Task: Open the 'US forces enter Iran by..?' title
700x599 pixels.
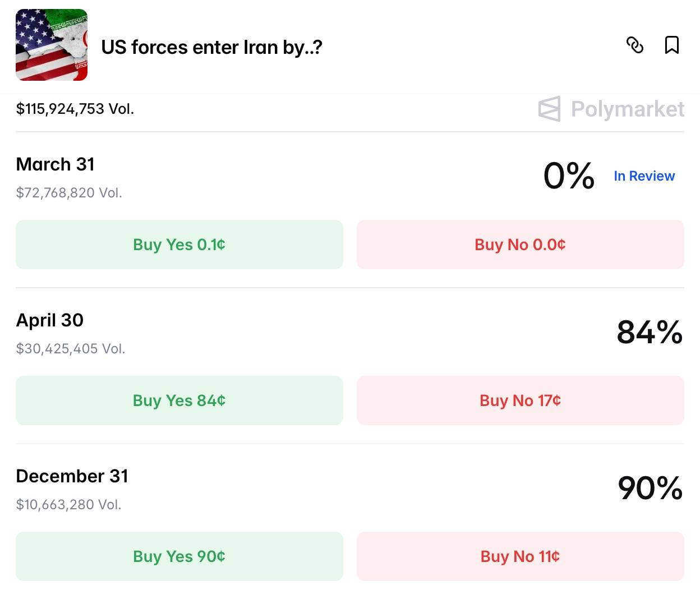Action: coord(211,48)
